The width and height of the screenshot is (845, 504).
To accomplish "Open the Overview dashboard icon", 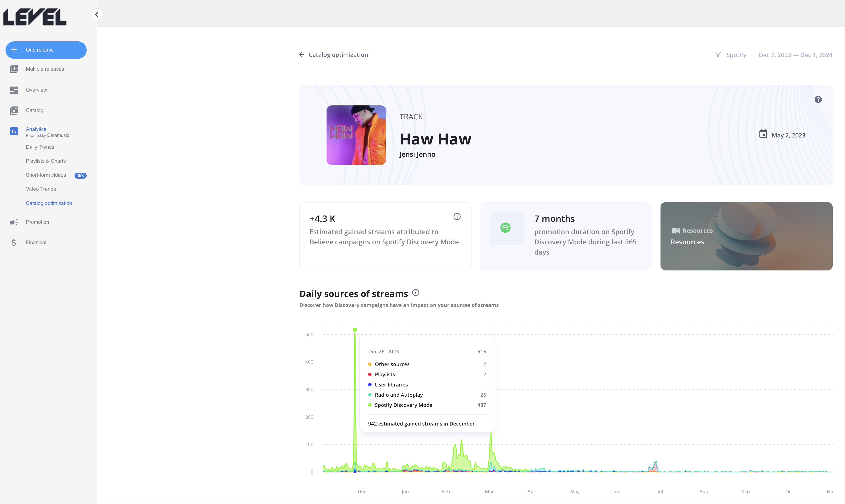I will [x=14, y=90].
